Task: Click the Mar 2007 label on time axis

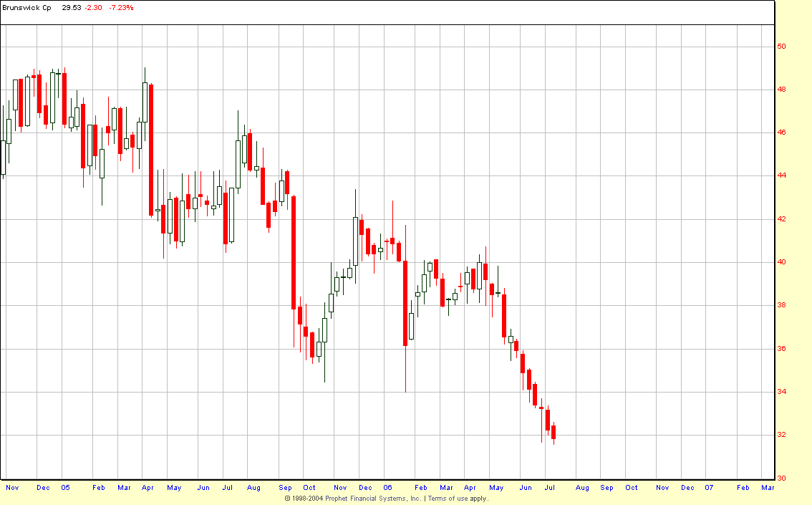Action: point(768,487)
